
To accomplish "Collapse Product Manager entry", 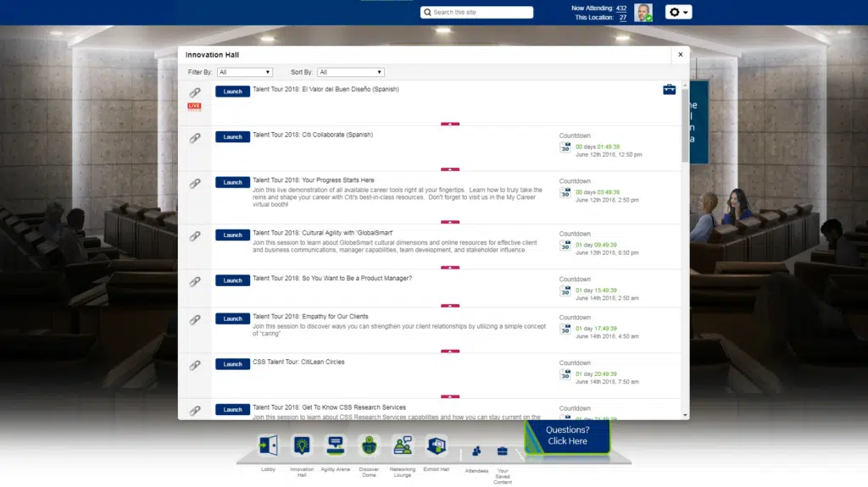I will click(x=450, y=306).
